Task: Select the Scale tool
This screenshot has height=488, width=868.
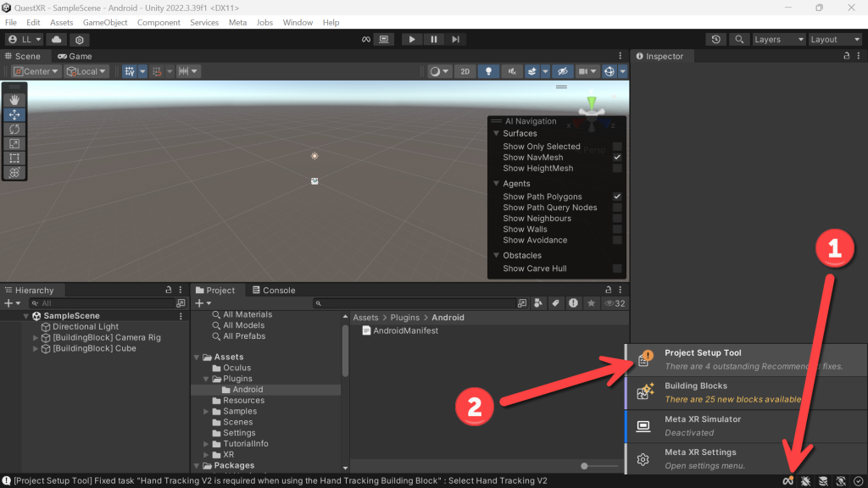Action: tap(14, 144)
